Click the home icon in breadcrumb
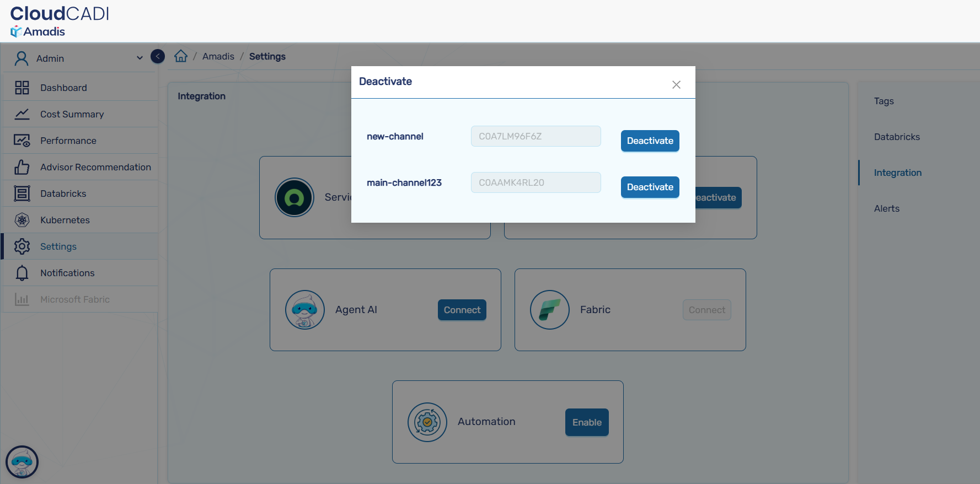The image size is (980, 484). coord(181,56)
